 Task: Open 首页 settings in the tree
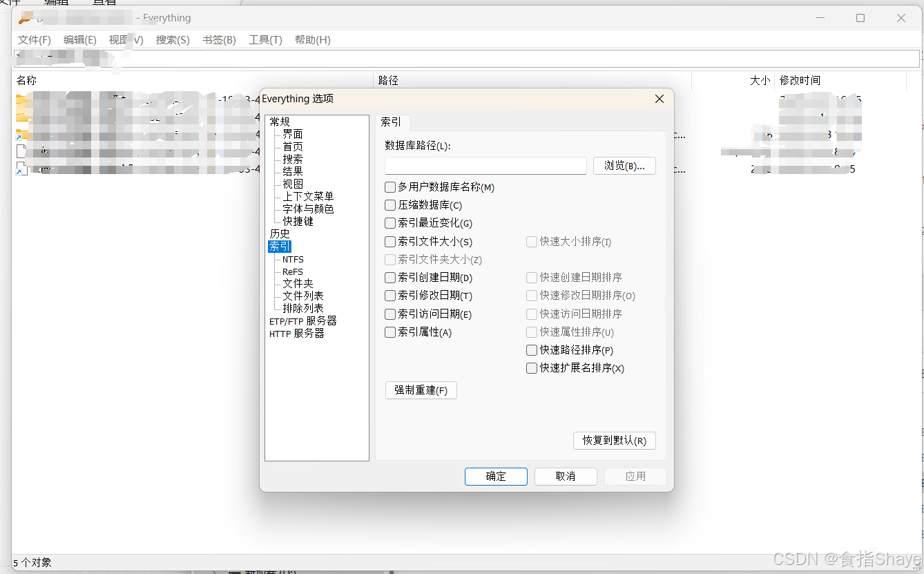pos(293,146)
